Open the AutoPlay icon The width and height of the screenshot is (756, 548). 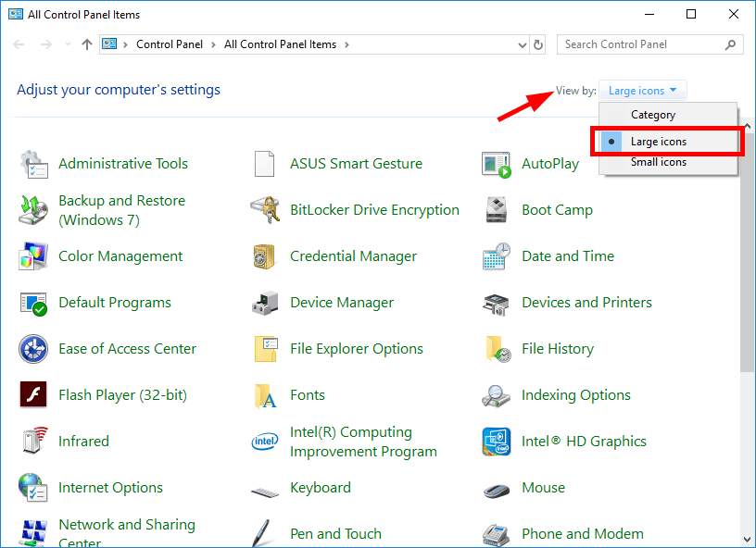tap(497, 164)
